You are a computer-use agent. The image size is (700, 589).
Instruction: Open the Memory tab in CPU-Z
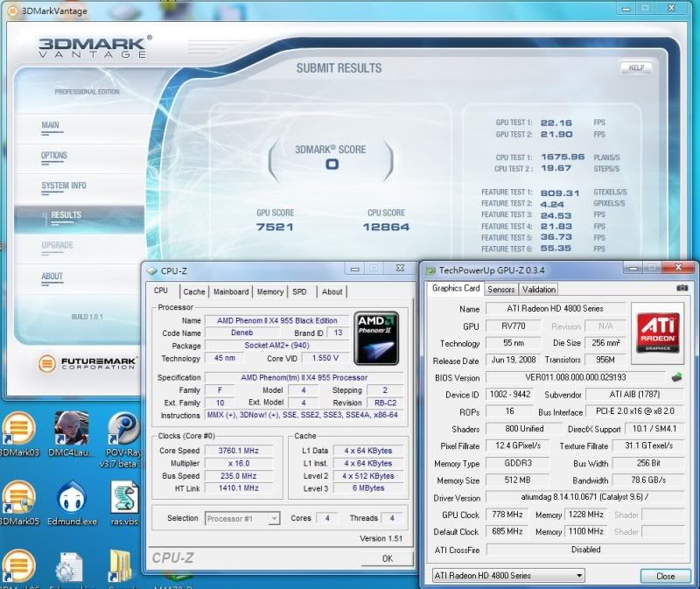[270, 291]
